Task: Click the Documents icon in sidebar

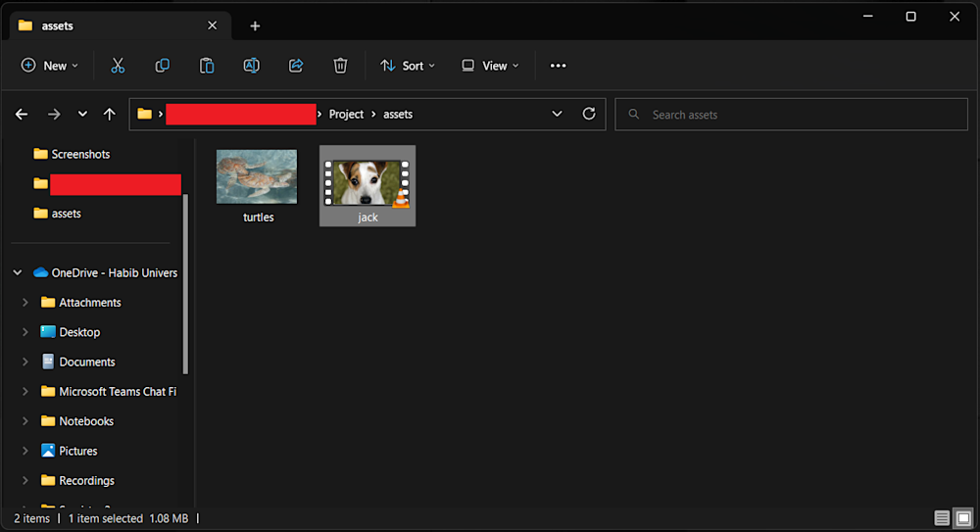Action: coord(47,362)
